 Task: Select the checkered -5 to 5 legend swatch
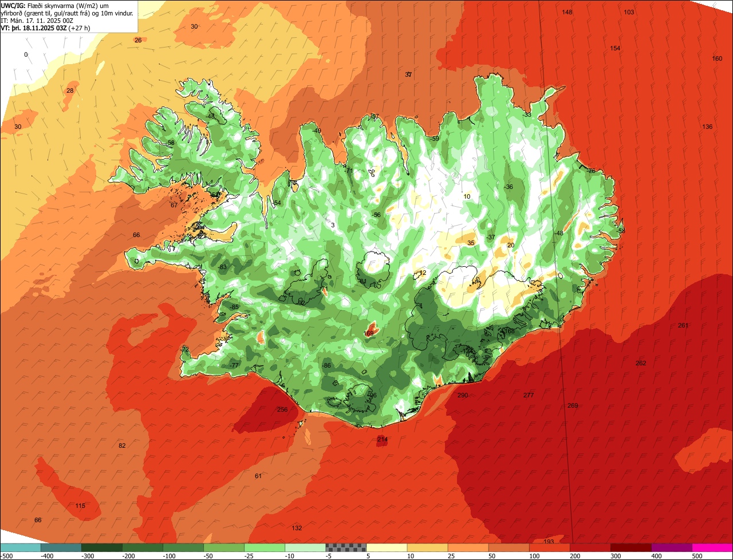click(x=345, y=547)
